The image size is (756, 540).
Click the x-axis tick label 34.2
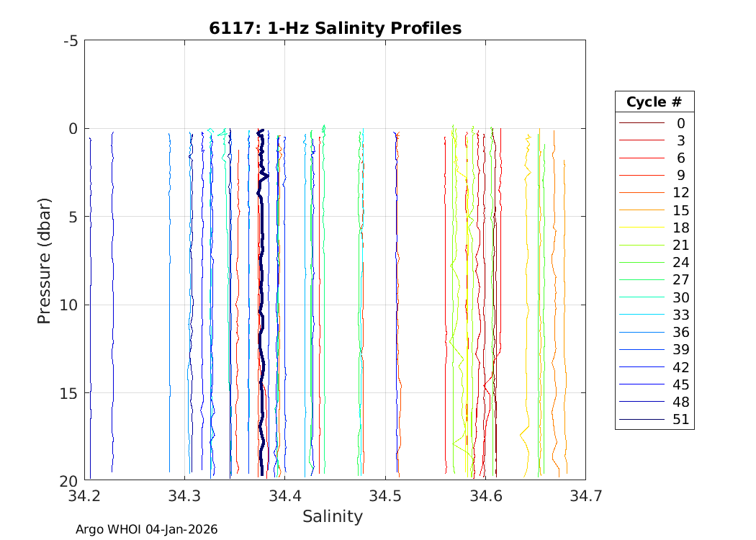[84, 496]
